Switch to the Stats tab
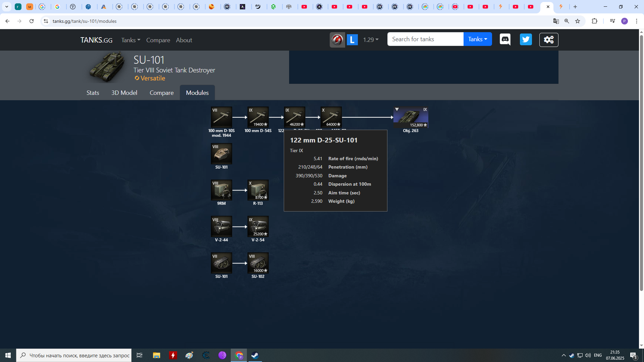644x362 pixels. click(93, 93)
